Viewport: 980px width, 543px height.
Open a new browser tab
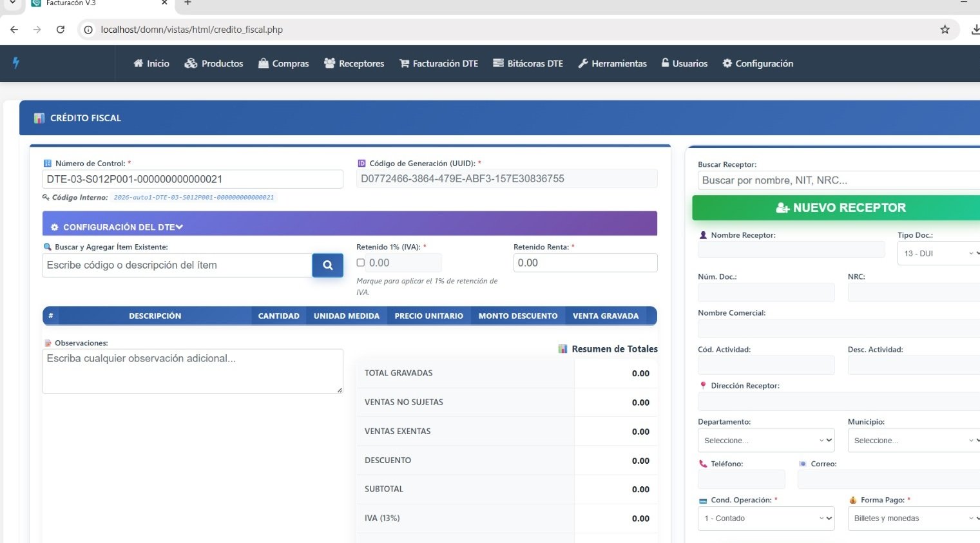pos(187,3)
